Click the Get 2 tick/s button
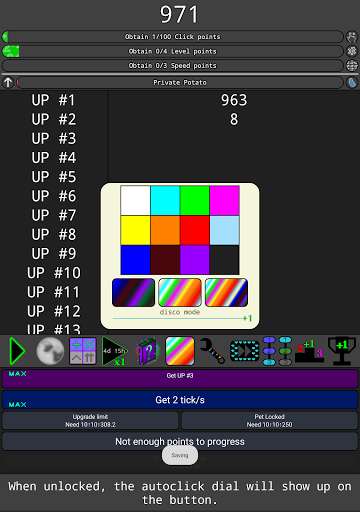 [180, 400]
